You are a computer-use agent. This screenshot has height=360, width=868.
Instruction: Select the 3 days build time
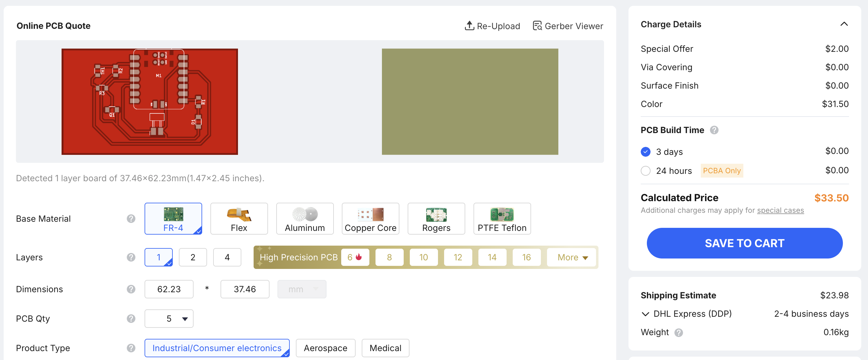tap(645, 152)
